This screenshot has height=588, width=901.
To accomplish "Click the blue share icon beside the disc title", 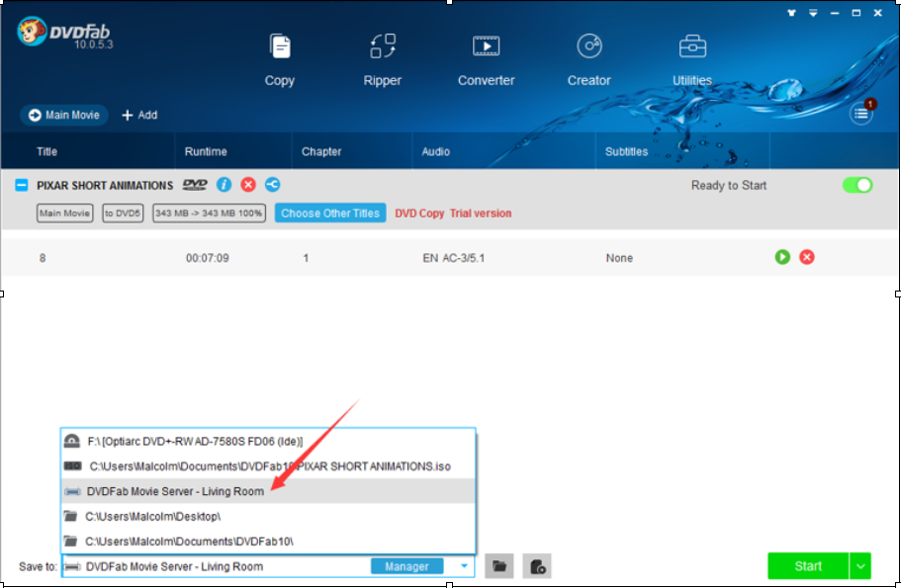I will tap(272, 185).
